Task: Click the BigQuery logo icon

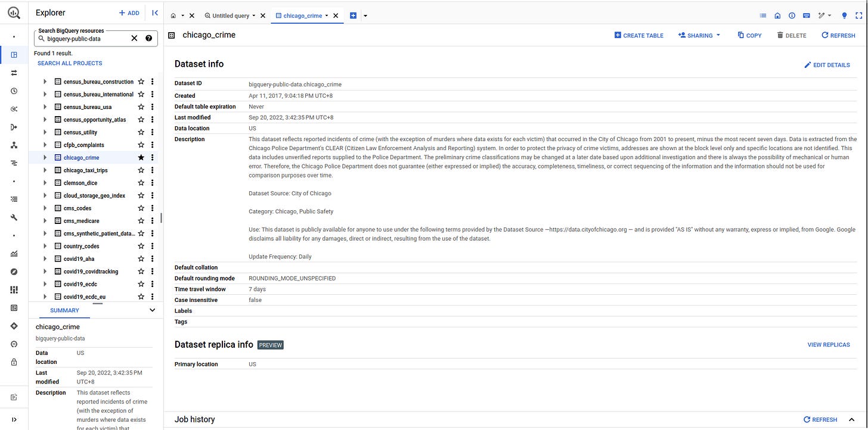Action: click(14, 13)
